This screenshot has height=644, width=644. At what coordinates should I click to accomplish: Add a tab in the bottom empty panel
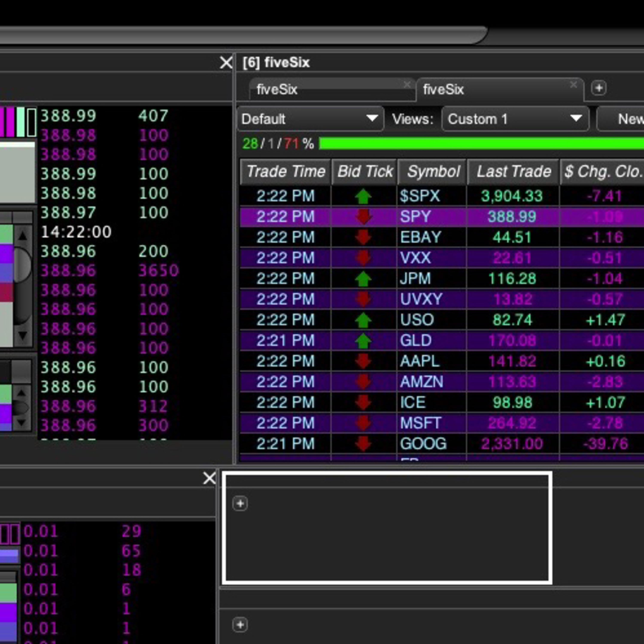tap(240, 625)
